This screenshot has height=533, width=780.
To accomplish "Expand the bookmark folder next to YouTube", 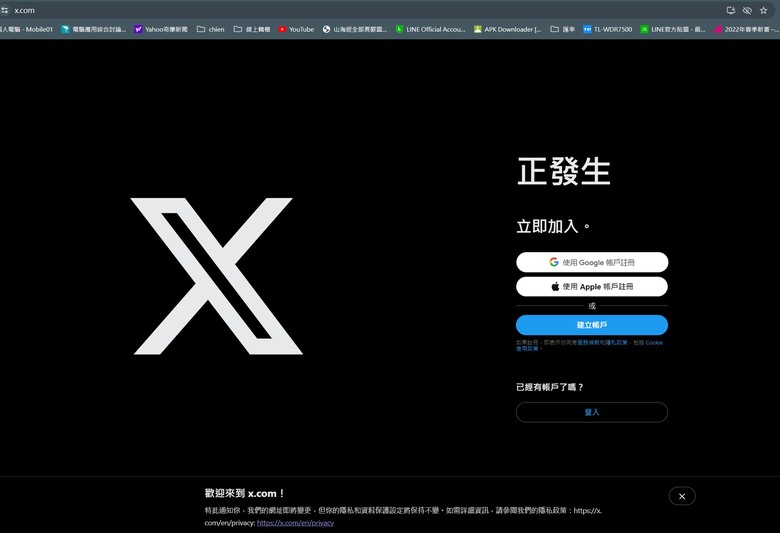I will click(x=252, y=29).
